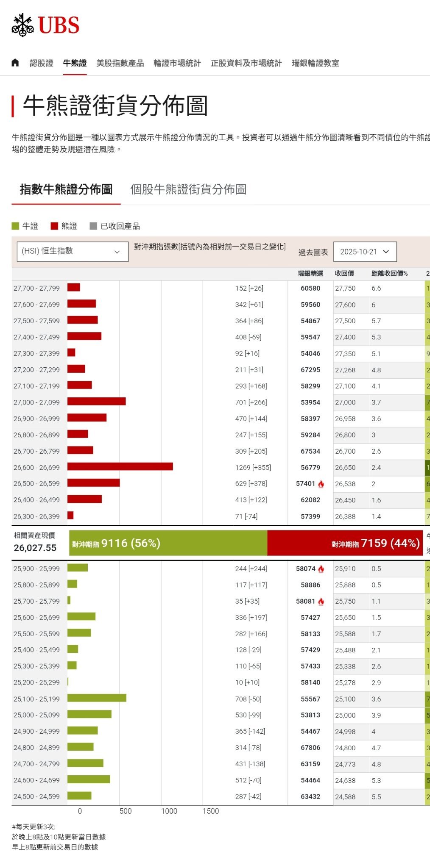This screenshot has height=868, width=430.
Task: Open the 輪證市場統計 menu
Action: [x=177, y=63]
